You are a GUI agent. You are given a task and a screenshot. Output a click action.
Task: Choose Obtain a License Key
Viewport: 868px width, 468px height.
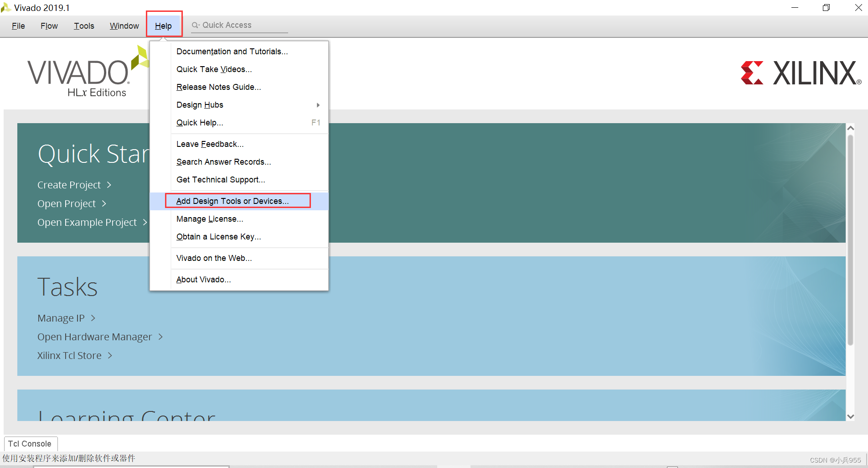[239, 237]
